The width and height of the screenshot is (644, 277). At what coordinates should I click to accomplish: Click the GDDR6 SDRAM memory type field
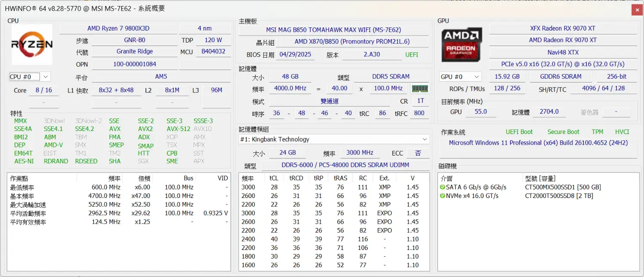(x=561, y=76)
